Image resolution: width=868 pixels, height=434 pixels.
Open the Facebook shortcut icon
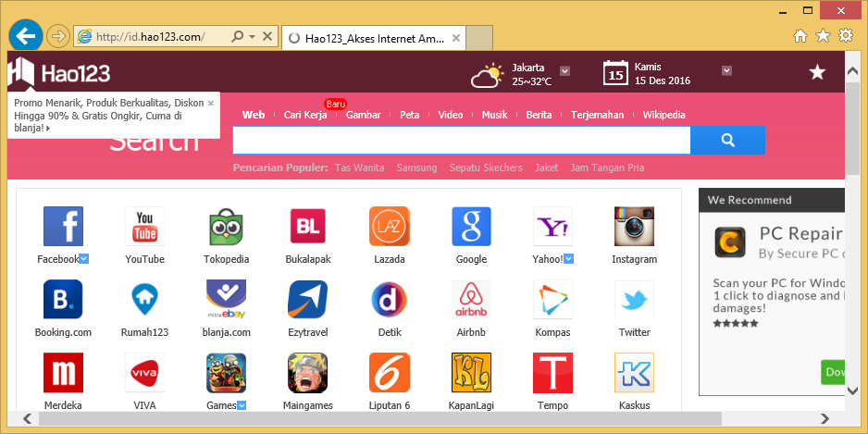(63, 226)
